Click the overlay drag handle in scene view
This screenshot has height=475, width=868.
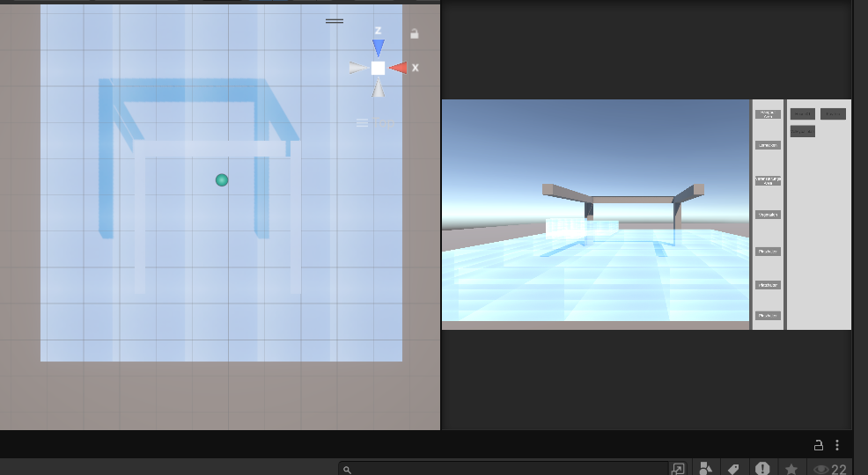335,20
